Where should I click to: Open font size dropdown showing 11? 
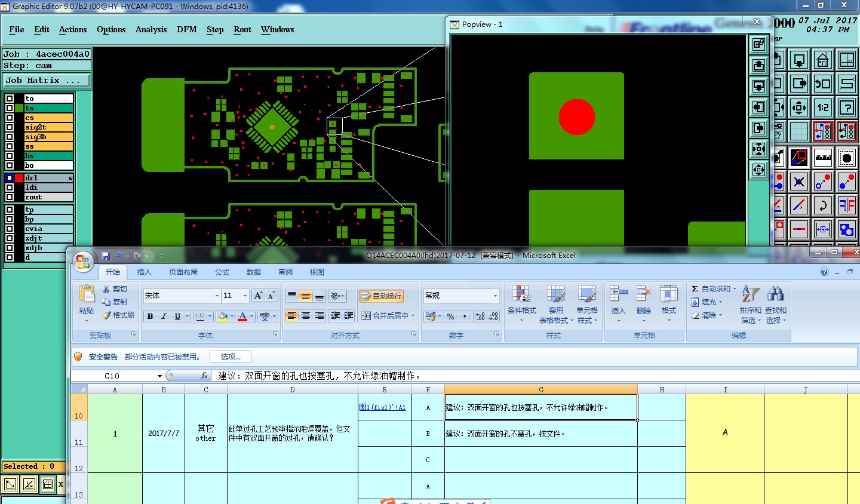pos(244,296)
